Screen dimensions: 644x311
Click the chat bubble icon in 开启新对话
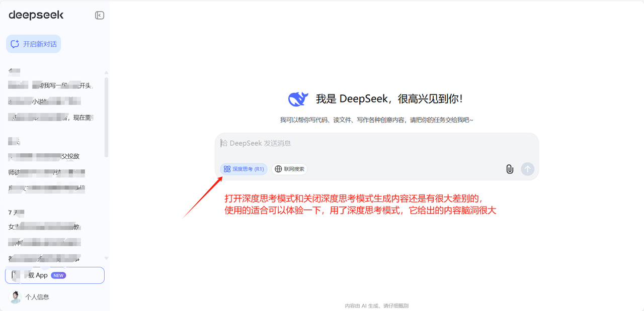[15, 44]
